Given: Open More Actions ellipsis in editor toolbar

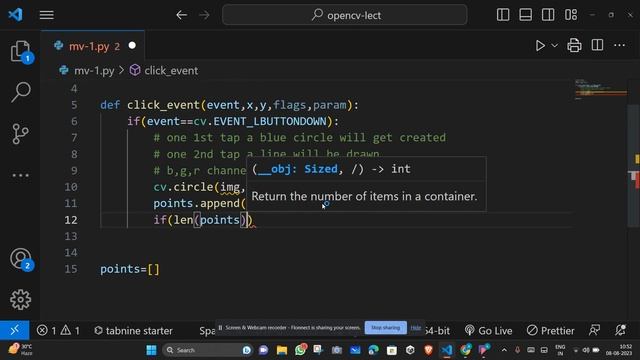Looking at the screenshot, I should pos(620,45).
